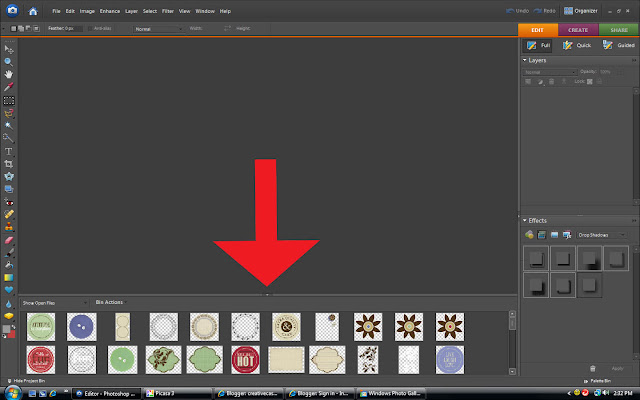Toggle Hide Project Bin
This screenshot has height=400, width=640.
(x=26, y=381)
